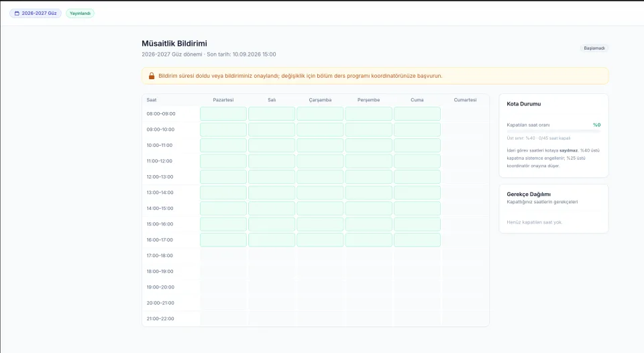Image resolution: width=644 pixels, height=353 pixels.
Task: Toggle Pazartesi 16:00–17:00 availability cell
Action: pos(223,240)
